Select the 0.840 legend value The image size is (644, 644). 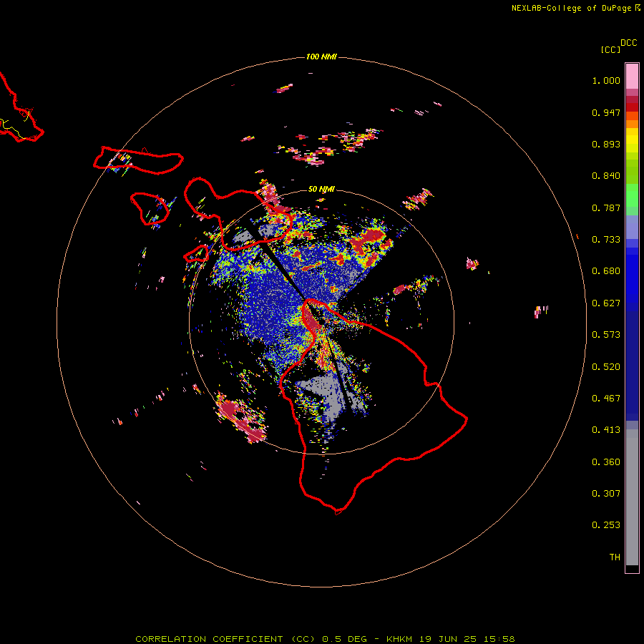[x=606, y=176]
